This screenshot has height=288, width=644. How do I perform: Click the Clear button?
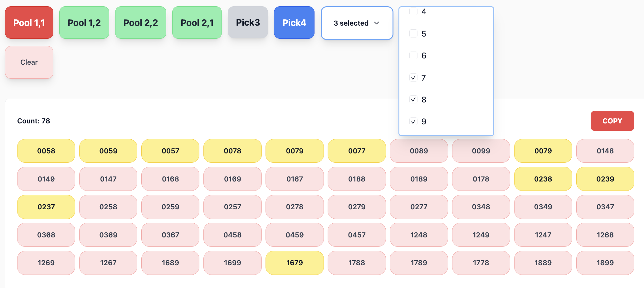(x=29, y=62)
